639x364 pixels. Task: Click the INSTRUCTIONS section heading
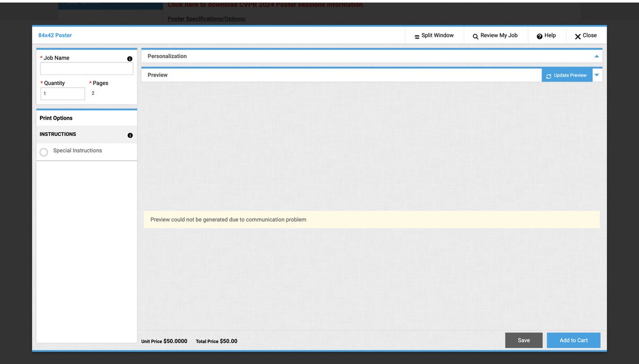pos(58,134)
